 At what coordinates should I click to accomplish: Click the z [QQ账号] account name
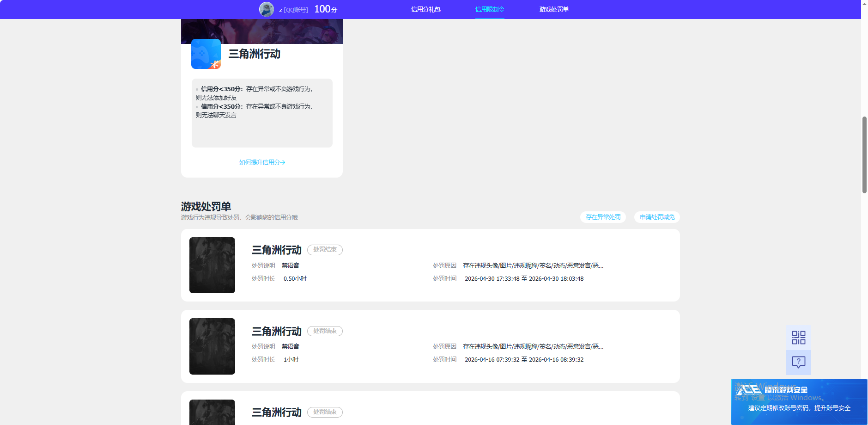point(293,10)
